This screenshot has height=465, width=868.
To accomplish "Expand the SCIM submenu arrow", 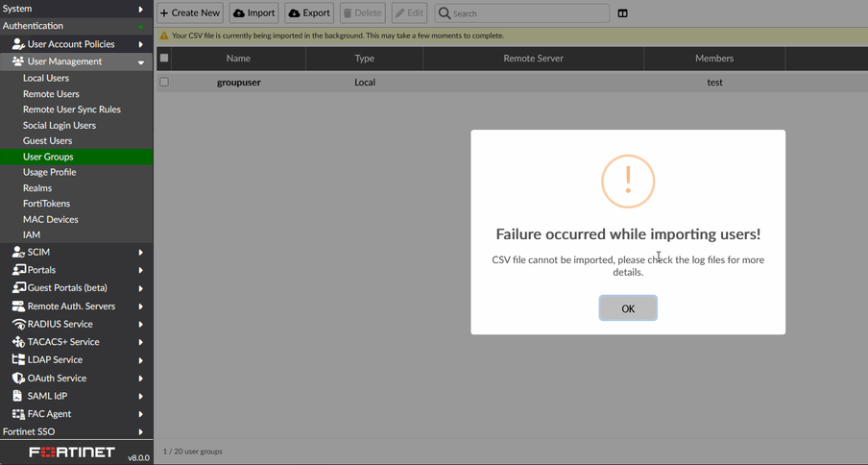I will pyautogui.click(x=140, y=253).
